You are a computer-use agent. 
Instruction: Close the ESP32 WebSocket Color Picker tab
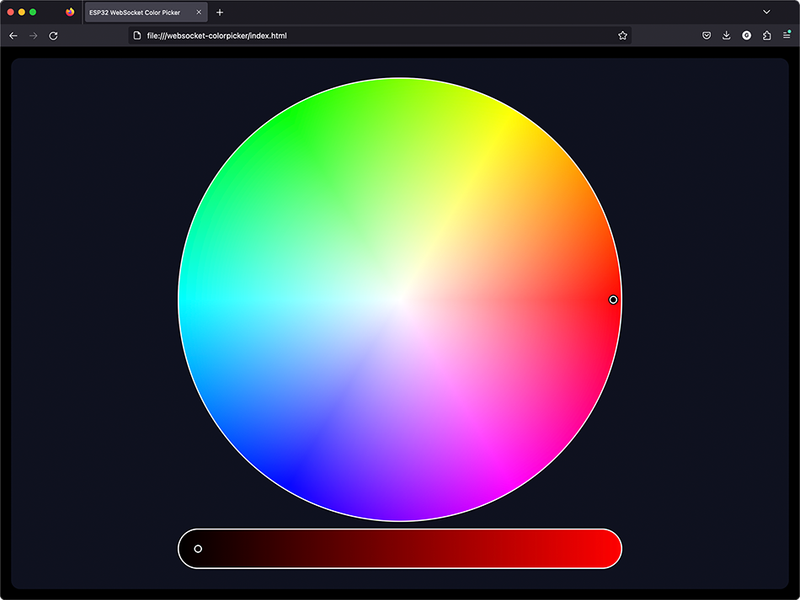tap(199, 12)
